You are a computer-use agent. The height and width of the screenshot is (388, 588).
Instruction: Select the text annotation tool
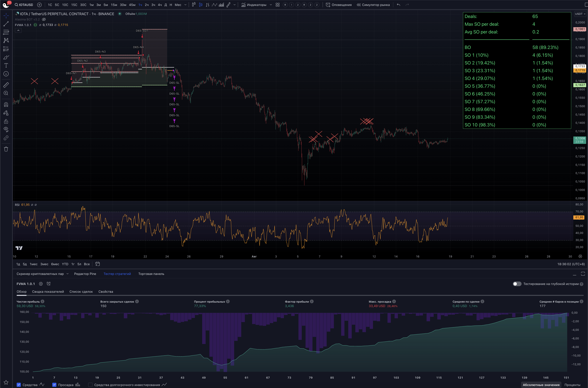coord(6,65)
